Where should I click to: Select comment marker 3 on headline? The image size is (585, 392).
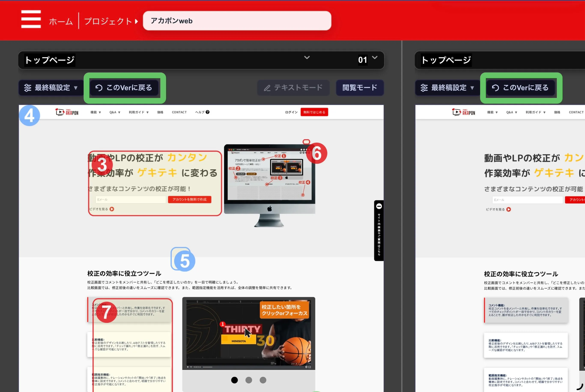click(102, 164)
